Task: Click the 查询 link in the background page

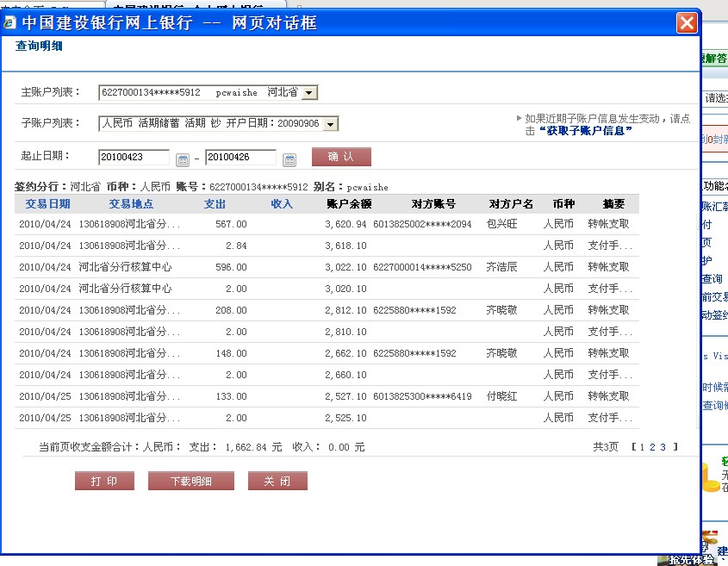Action: [712, 278]
